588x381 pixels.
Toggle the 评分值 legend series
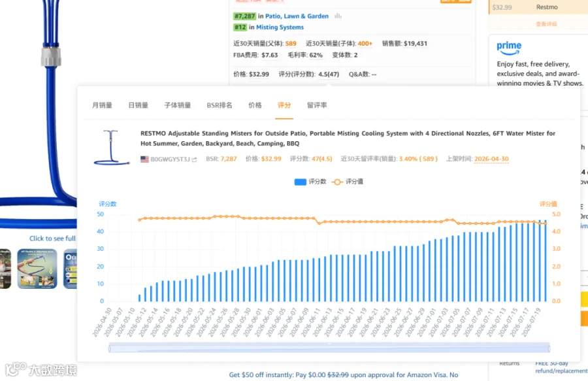coord(348,182)
